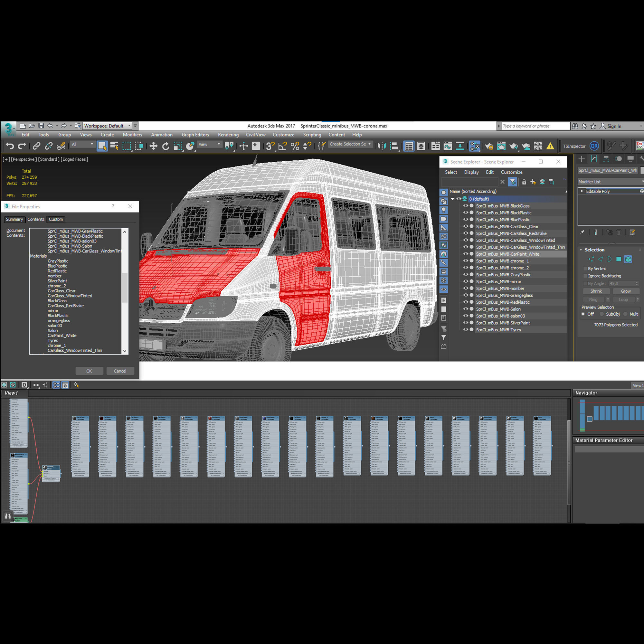Open the View reference coordinate dropdown

tap(209, 144)
